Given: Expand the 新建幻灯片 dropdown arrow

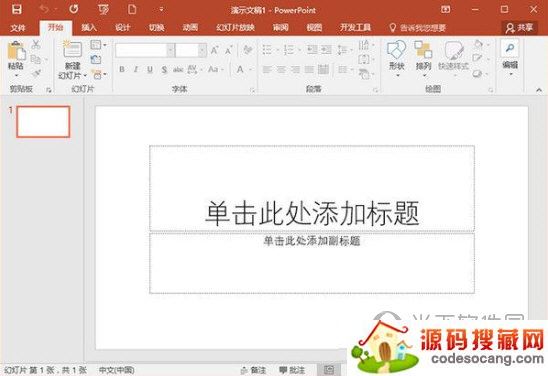Looking at the screenshot, I should [x=85, y=75].
